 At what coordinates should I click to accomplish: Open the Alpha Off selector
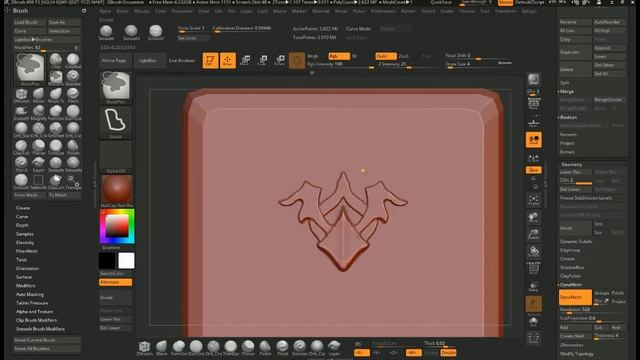(116, 157)
